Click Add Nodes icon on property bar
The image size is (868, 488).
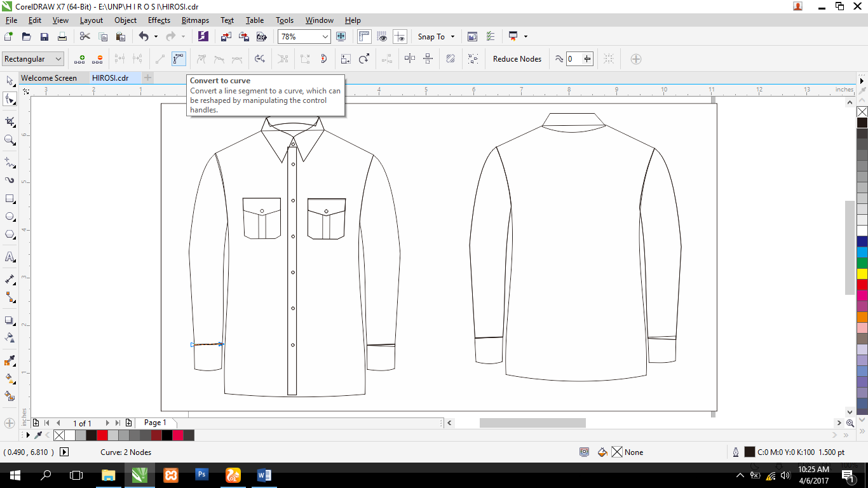(x=79, y=59)
